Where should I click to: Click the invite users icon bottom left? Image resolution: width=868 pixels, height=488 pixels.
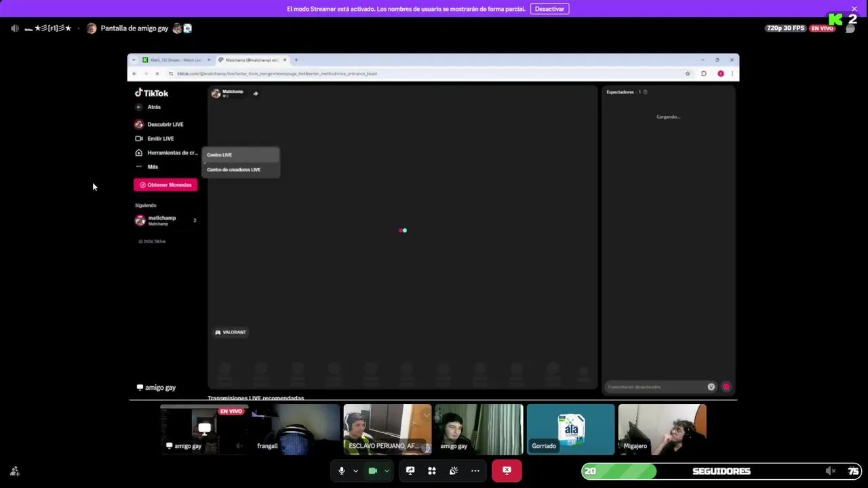click(15, 471)
